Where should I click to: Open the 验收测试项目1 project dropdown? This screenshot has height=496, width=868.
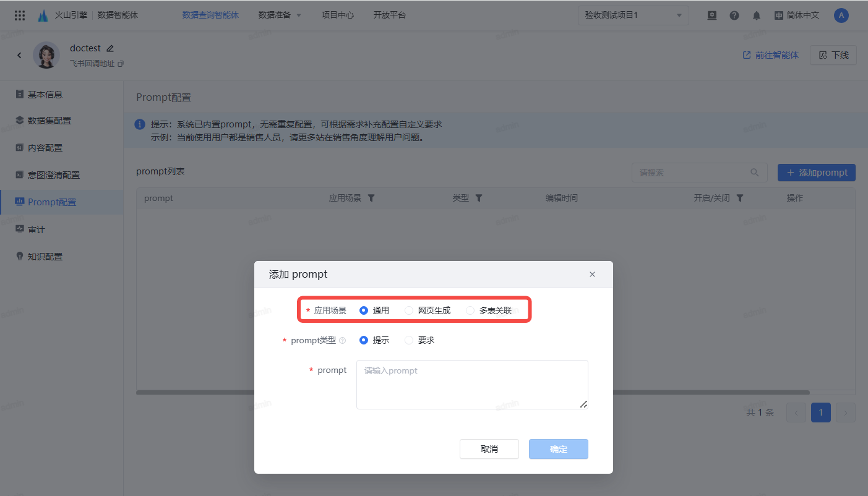[x=634, y=15]
